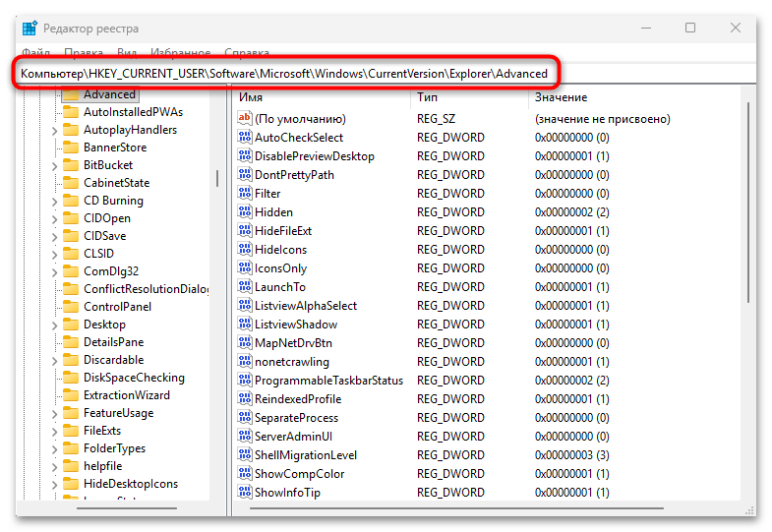Viewport: 772px width, 532px height.
Task: Select the Advanced key in tree
Action: 109,94
